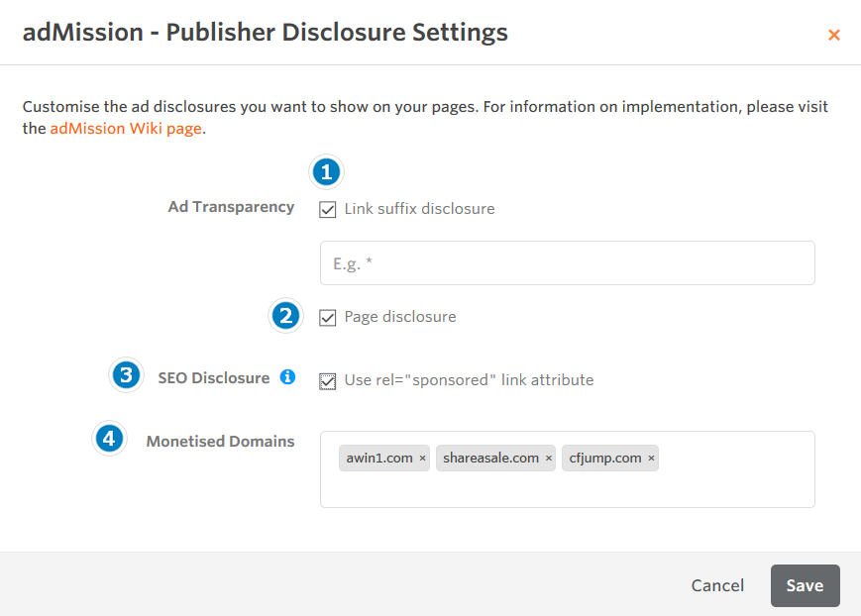Remove the awin1.com domain tag

pos(423,459)
